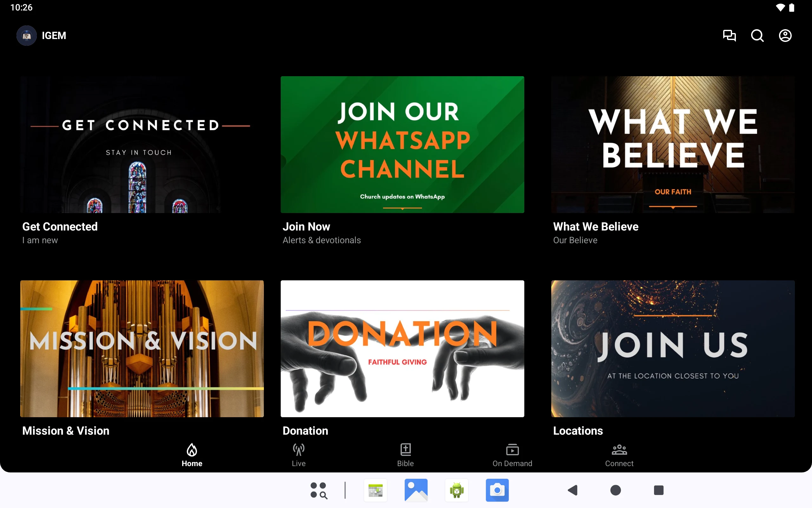Open the Get Connected banner image
This screenshot has height=508, width=812.
point(142,144)
